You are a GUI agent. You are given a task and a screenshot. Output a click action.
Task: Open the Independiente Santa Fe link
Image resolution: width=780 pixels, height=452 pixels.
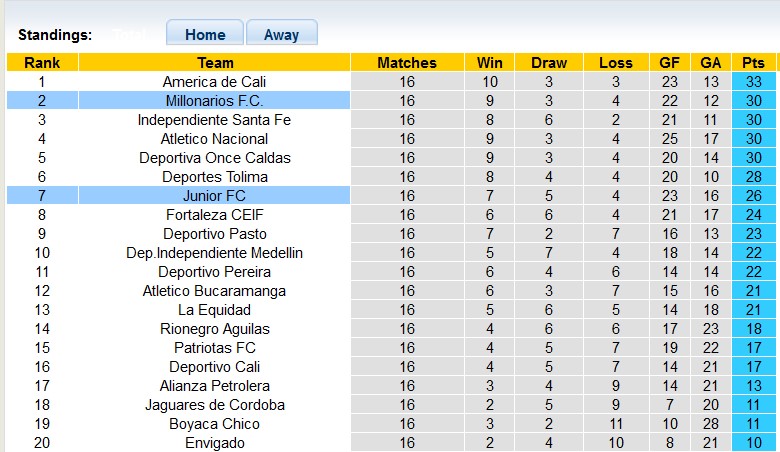coord(215,120)
